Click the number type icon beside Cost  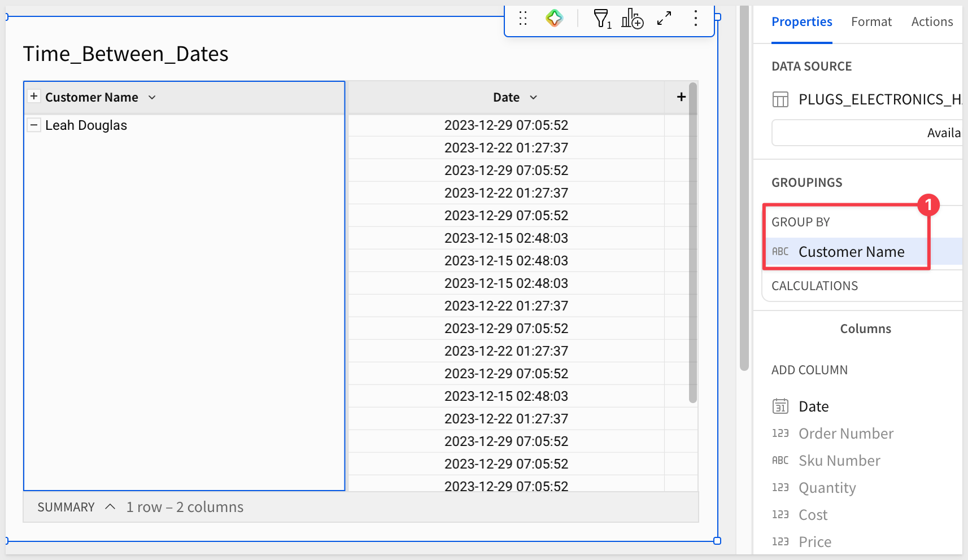[780, 515]
